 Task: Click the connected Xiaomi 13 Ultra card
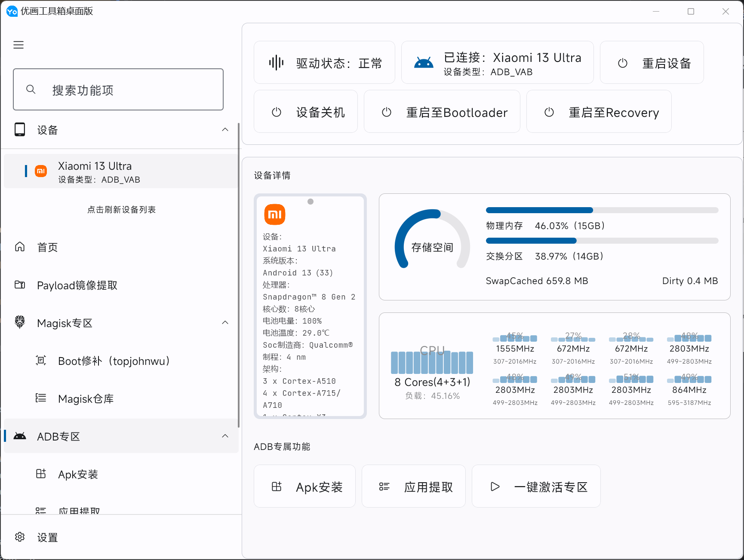point(498,63)
